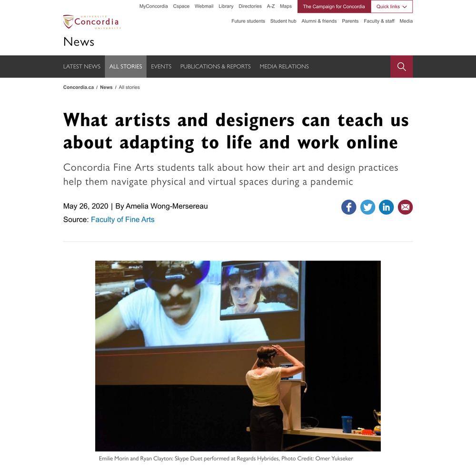Image resolution: width=476 pixels, height=476 pixels.
Task: Share article on Twitter
Action: (367, 207)
